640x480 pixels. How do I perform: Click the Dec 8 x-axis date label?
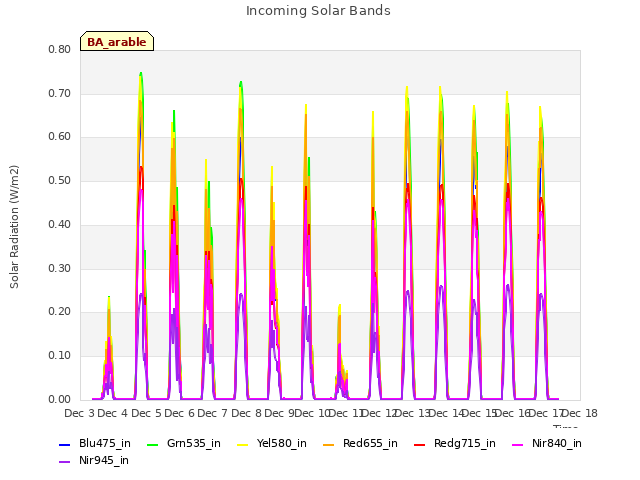point(246,413)
